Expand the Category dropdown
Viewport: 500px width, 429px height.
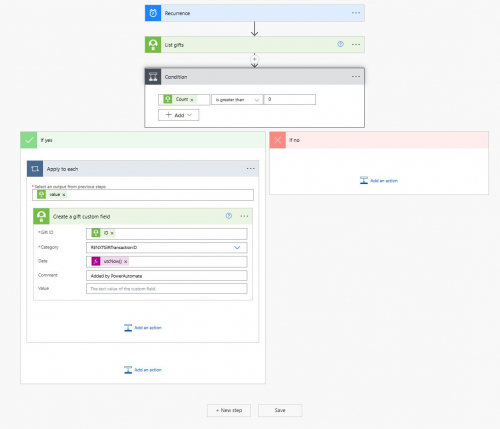pyautogui.click(x=237, y=247)
